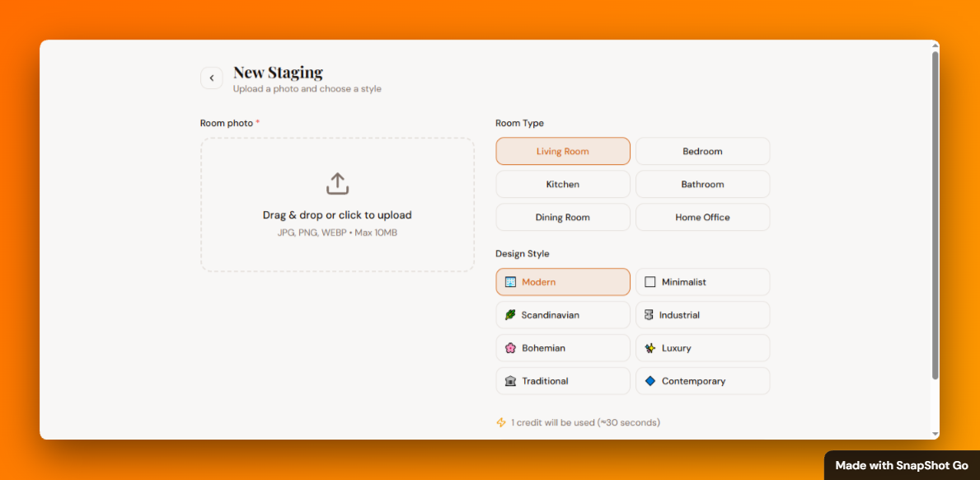
Task: Choose the Bathroom room type
Action: (702, 184)
